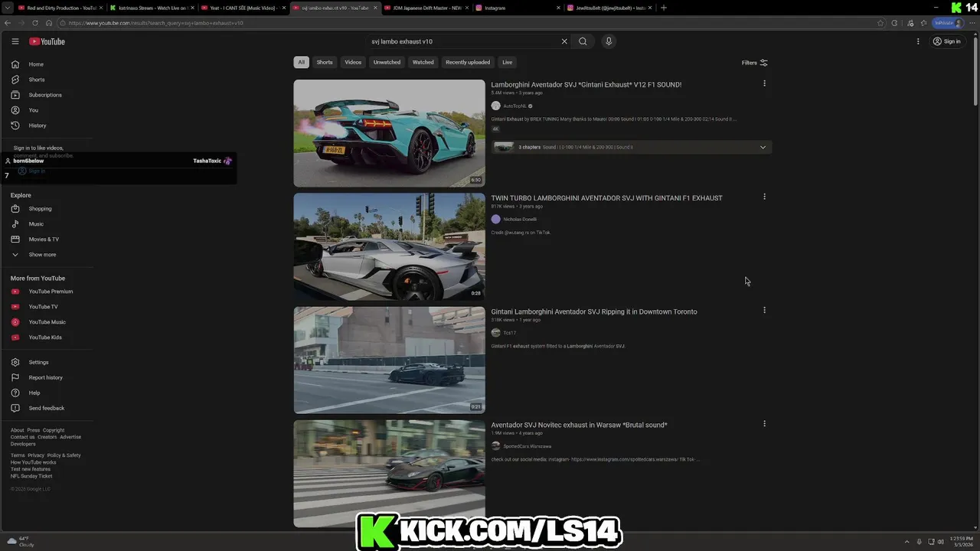Image resolution: width=980 pixels, height=551 pixels.
Task: Select the Shorts filter chip
Action: tap(325, 62)
